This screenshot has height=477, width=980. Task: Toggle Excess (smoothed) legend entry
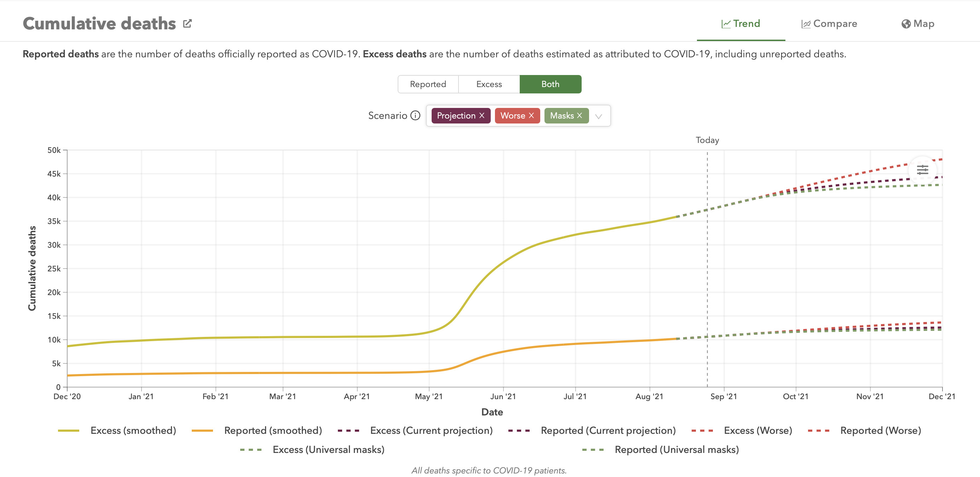[133, 430]
